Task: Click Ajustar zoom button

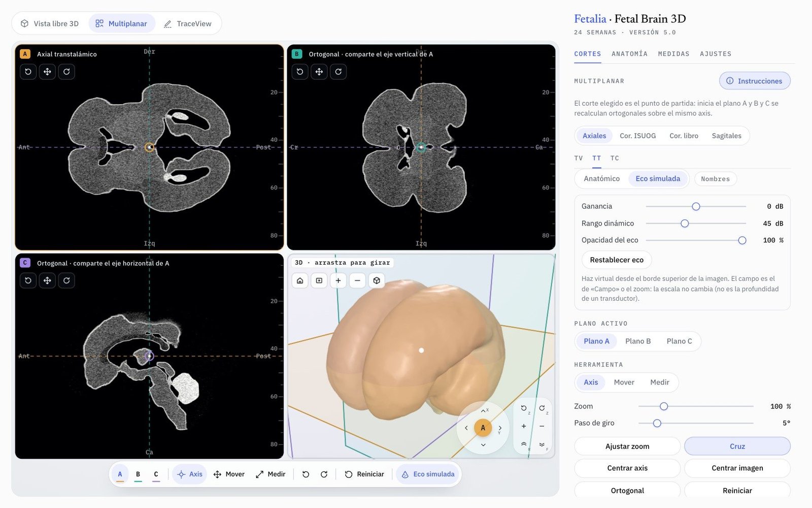Action: click(x=627, y=447)
